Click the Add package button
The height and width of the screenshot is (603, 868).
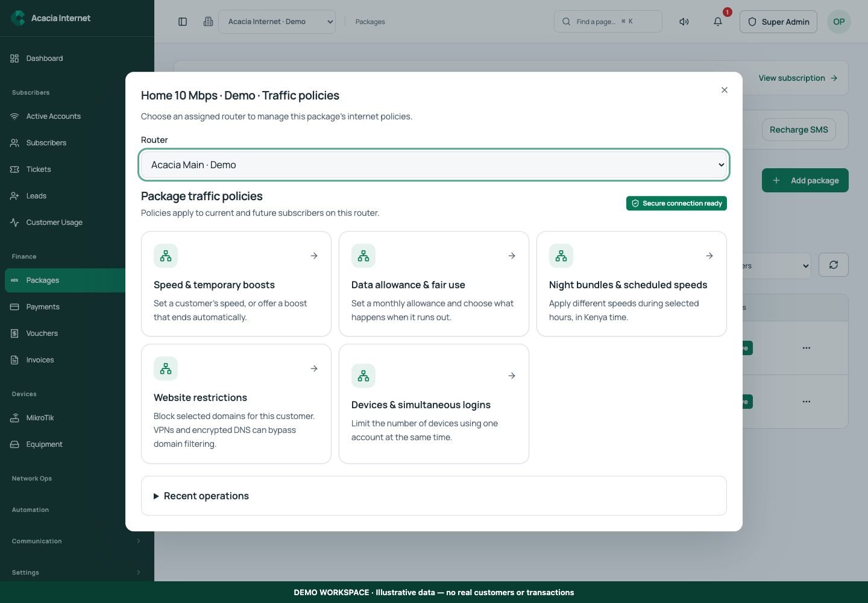tap(805, 180)
